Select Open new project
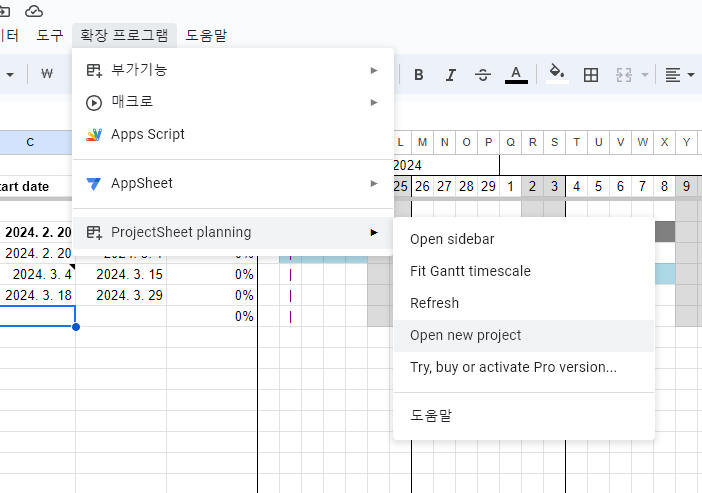Screen dimensions: 702x493 (x=524, y=335)
